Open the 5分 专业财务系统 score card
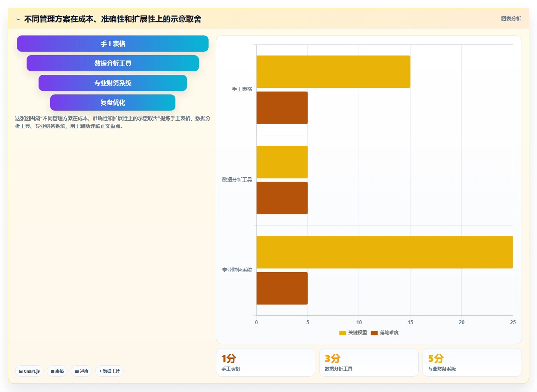This screenshot has height=392, width=537. click(472, 362)
